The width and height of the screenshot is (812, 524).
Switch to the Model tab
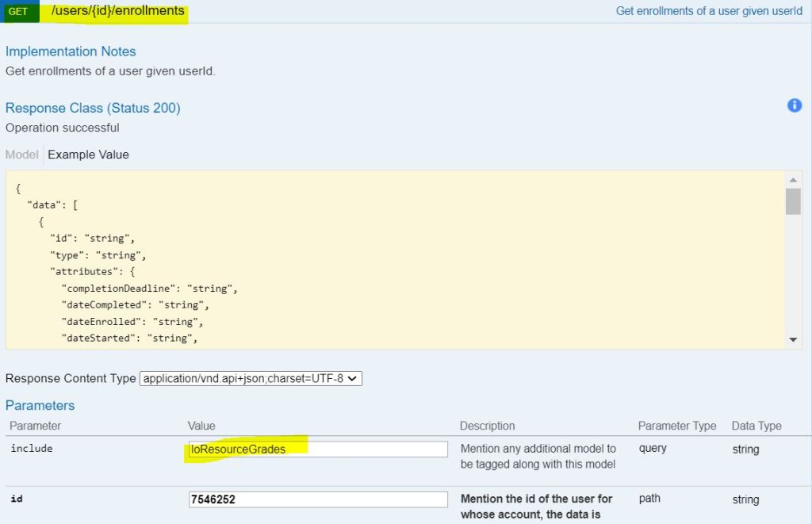pyautogui.click(x=21, y=155)
